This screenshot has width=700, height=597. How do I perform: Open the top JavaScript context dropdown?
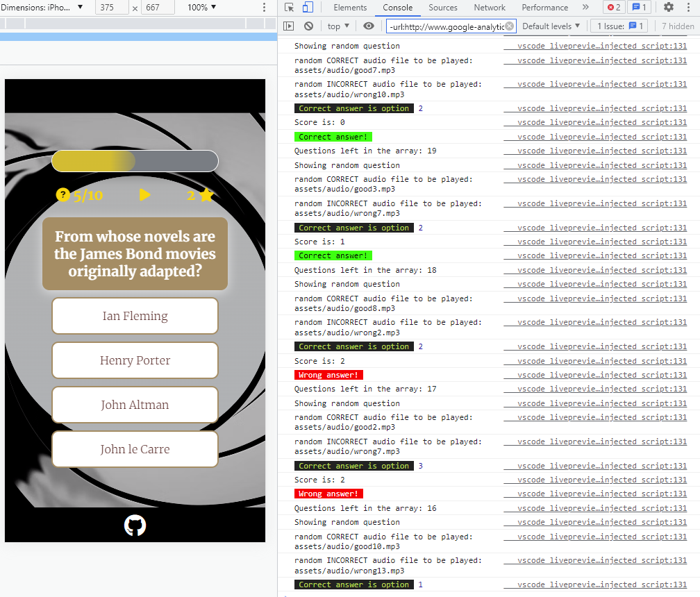338,26
